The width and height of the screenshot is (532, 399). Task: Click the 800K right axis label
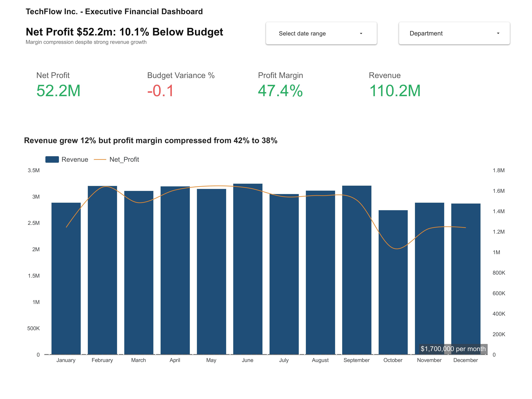point(499,273)
